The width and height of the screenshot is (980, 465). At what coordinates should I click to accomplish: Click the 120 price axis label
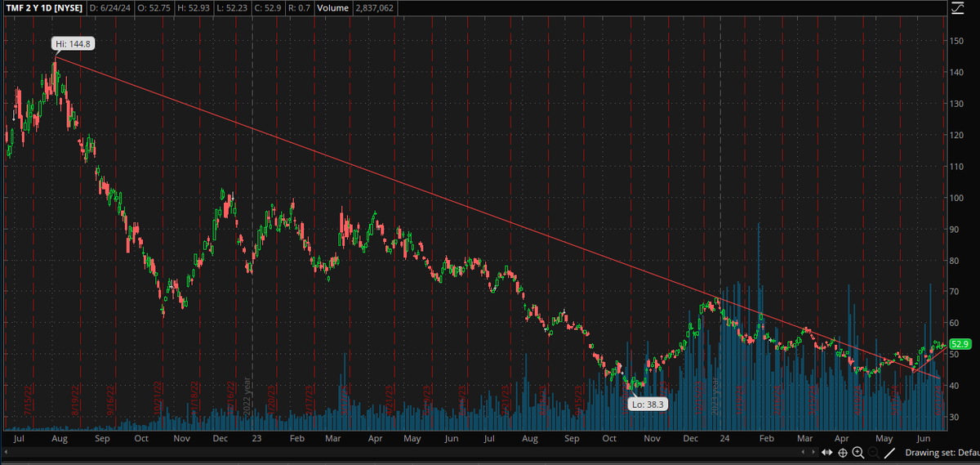click(958, 135)
